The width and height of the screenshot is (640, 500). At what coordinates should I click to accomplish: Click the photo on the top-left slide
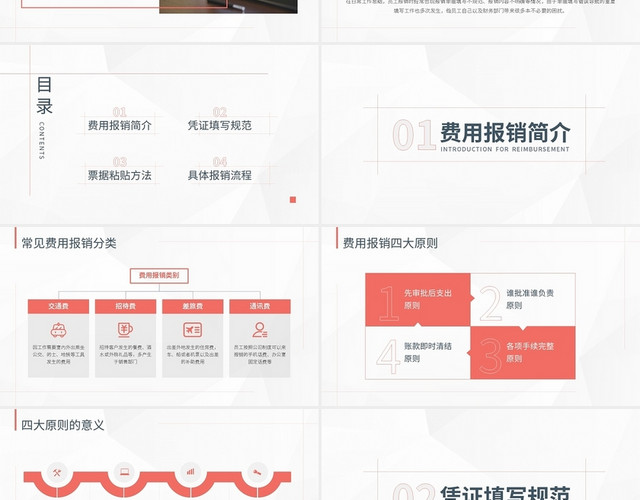(228, 7)
